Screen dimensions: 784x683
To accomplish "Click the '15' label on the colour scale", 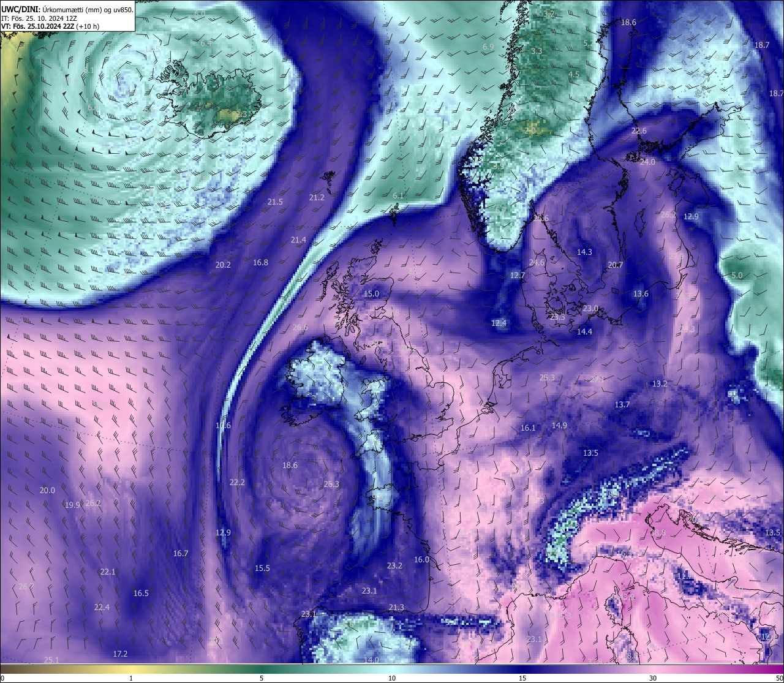I will coord(522,678).
